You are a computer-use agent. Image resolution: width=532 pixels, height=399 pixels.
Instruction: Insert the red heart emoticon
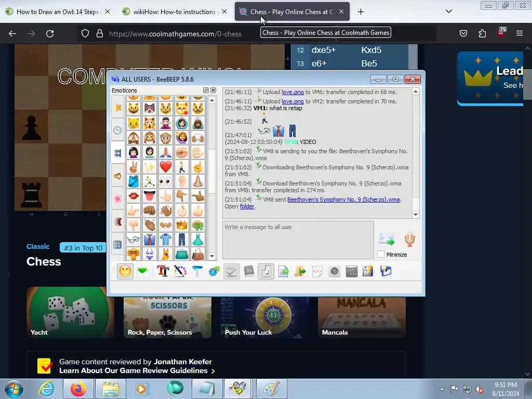tap(166, 167)
